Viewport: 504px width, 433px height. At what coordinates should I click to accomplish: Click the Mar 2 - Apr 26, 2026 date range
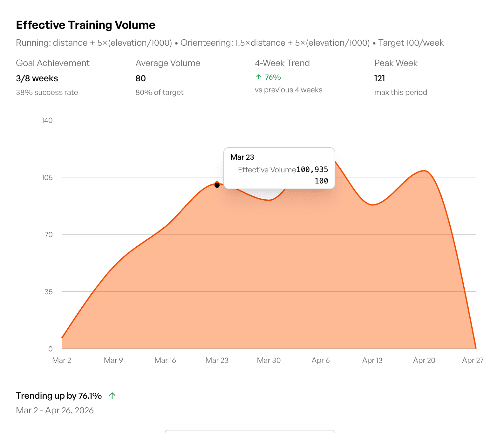coord(55,410)
